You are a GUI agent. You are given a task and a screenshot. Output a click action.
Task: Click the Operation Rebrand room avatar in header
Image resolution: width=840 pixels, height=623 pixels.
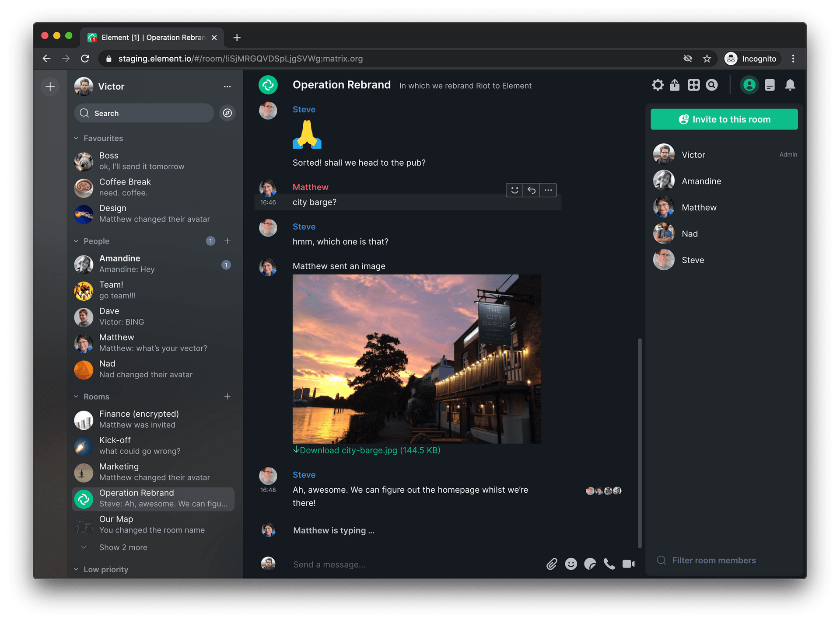268,85
